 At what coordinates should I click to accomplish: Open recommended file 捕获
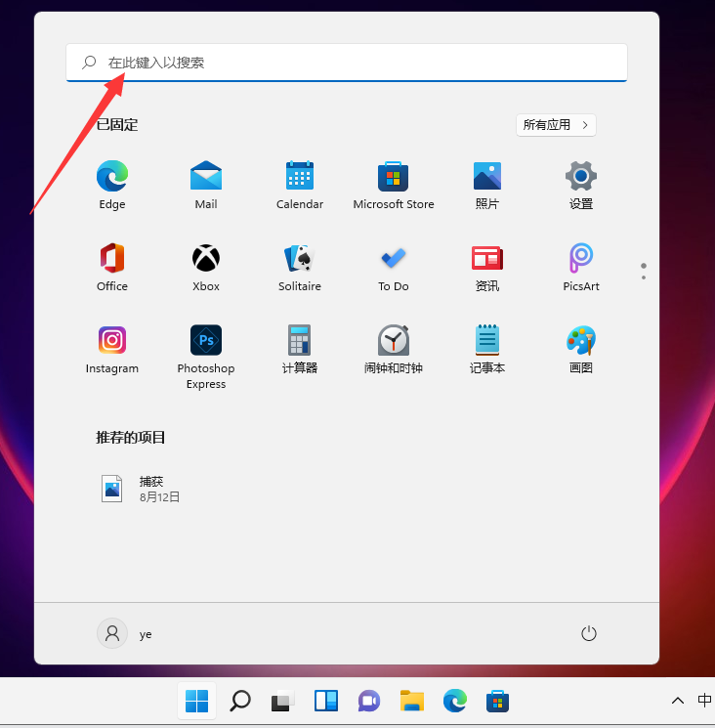click(x=142, y=489)
